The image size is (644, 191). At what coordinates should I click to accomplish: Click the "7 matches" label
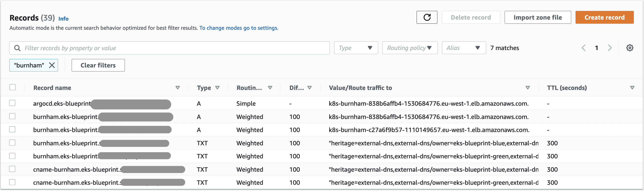504,48
